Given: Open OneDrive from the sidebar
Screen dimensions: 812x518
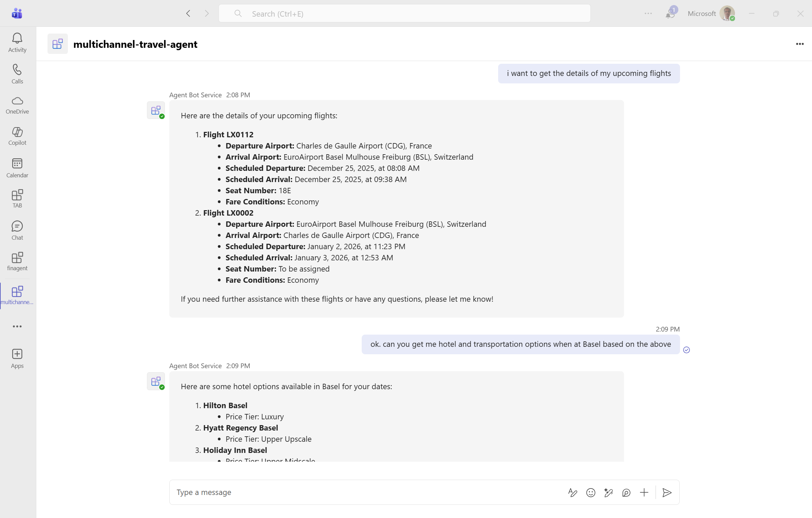Looking at the screenshot, I should pos(17,105).
